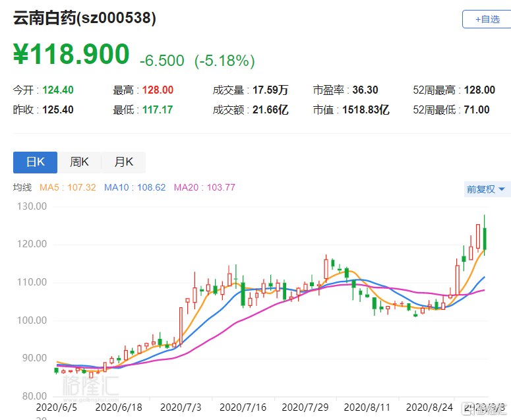
Task: Click the 成交额 value 21.66亿
Action: pyautogui.click(x=270, y=110)
